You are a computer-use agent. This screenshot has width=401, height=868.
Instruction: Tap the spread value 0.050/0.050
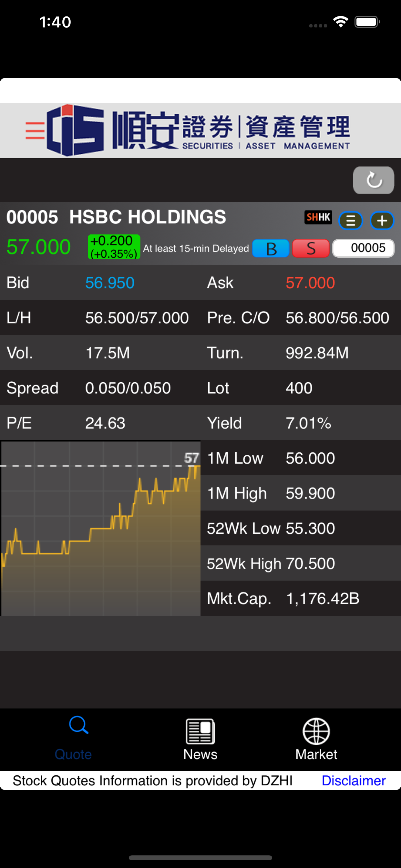(128, 388)
